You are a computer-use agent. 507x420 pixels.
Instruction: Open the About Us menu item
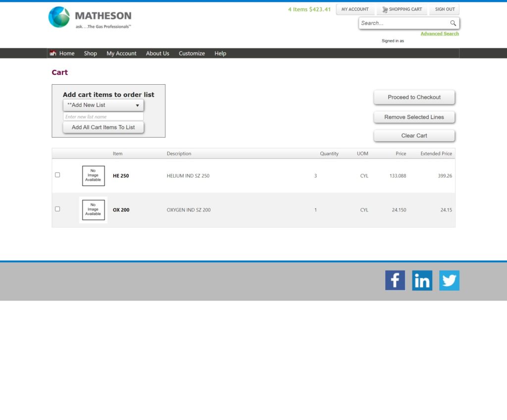point(157,53)
